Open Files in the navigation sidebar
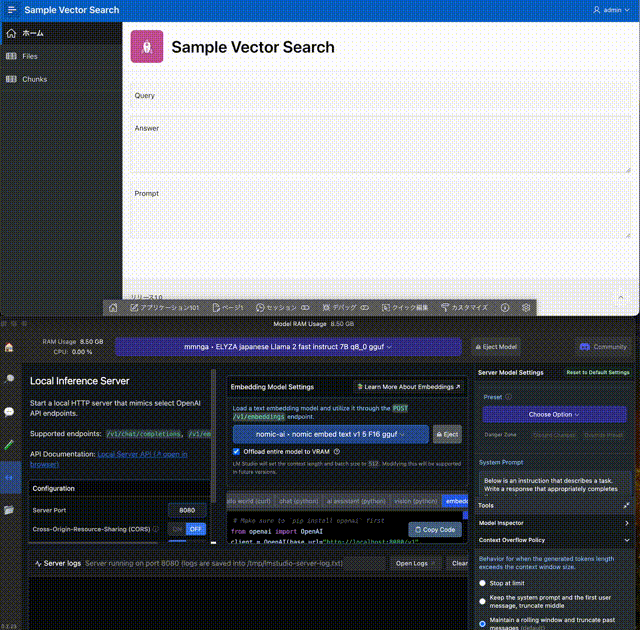This screenshot has width=640, height=630. tap(61, 56)
